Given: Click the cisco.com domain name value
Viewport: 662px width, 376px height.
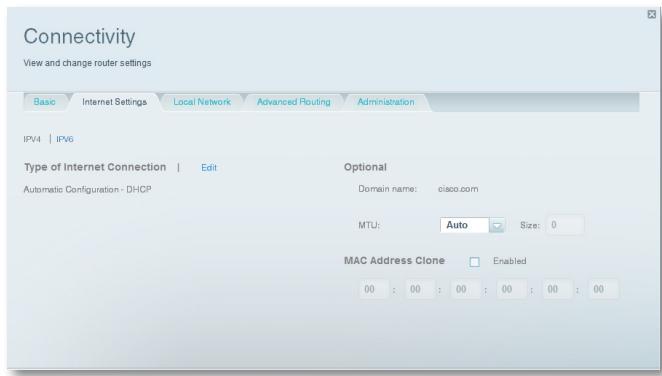Looking at the screenshot, I should [458, 189].
